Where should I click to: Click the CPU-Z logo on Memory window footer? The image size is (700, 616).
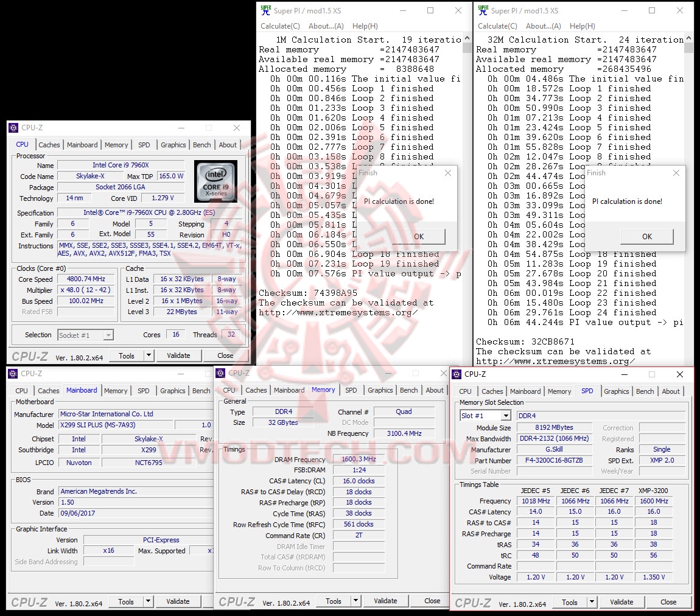tap(236, 602)
